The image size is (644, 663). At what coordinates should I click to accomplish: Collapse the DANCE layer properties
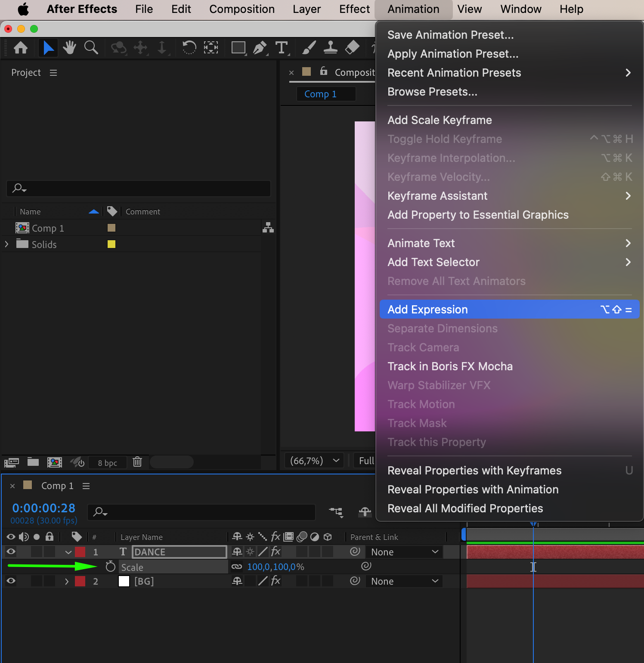[68, 552]
